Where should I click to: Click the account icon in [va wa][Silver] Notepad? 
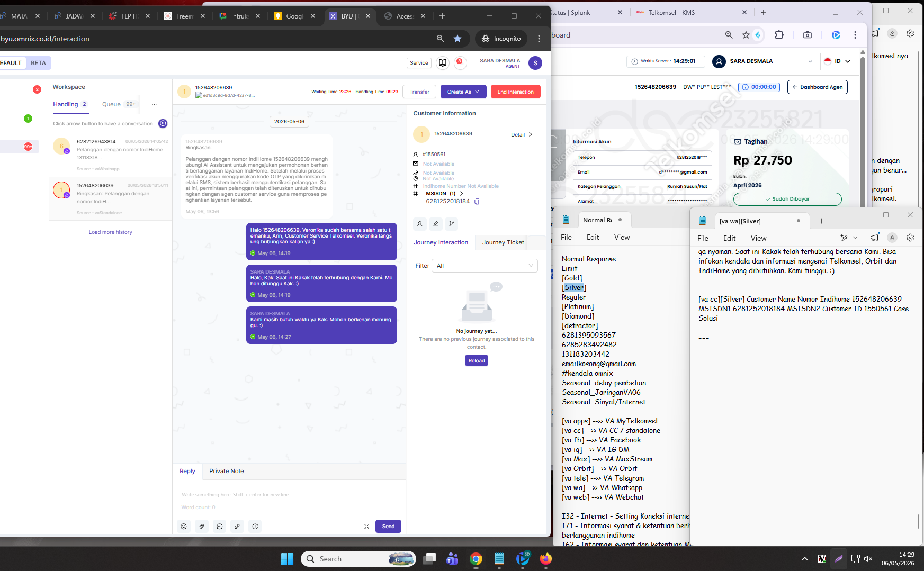pyautogui.click(x=892, y=238)
